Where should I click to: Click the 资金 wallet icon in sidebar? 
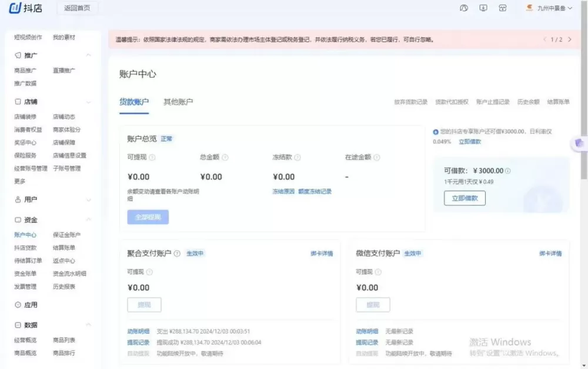tap(18, 220)
